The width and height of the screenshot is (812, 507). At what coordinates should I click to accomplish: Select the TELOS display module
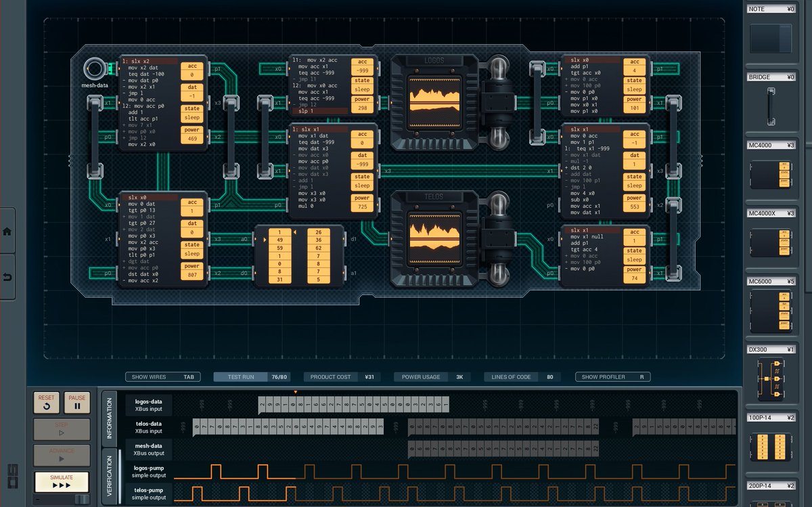434,238
